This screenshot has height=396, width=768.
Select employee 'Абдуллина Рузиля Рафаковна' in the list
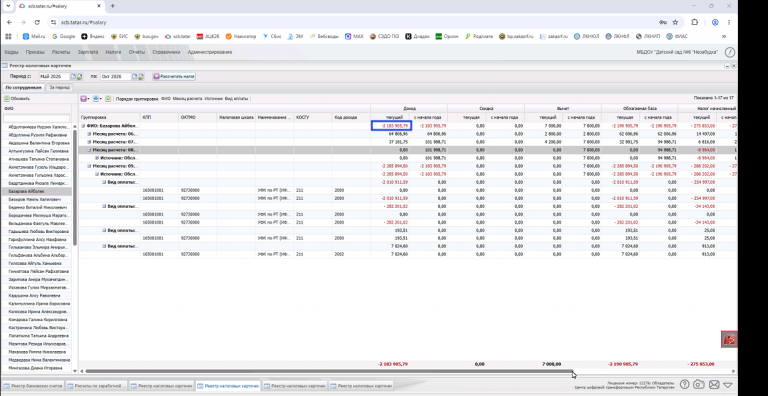[37, 135]
